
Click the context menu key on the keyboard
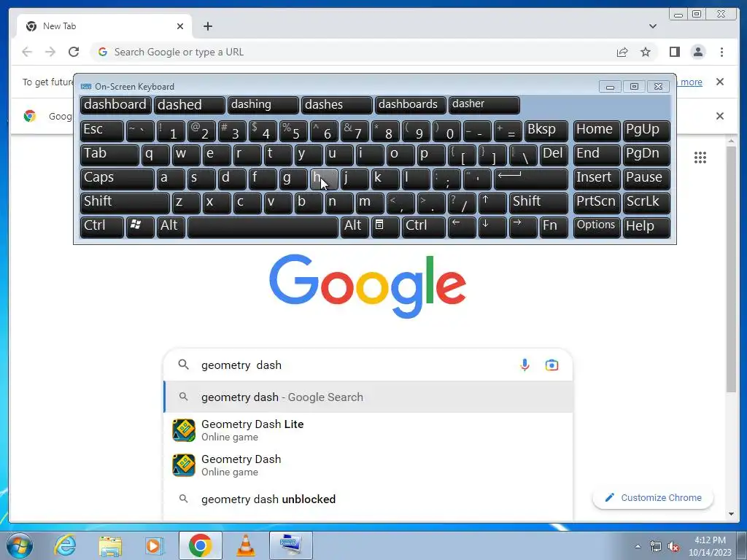(385, 227)
